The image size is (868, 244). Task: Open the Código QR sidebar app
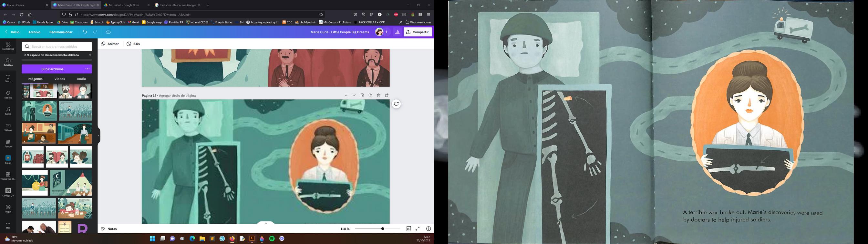point(8,192)
